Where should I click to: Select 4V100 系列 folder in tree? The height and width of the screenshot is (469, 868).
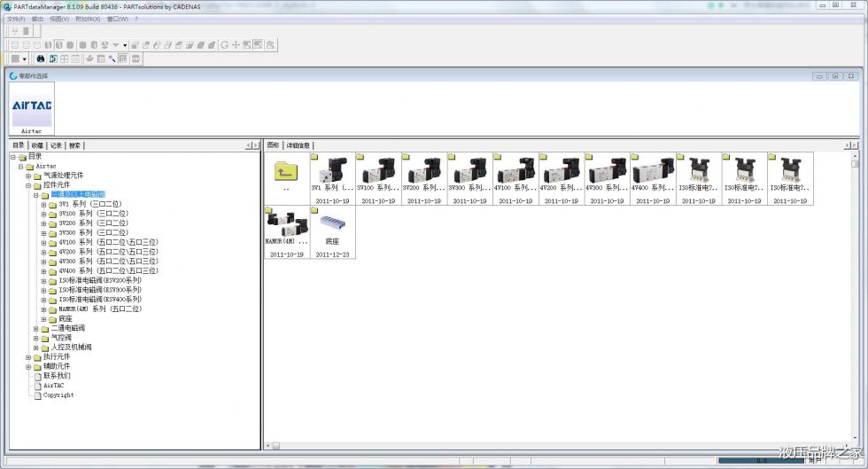[108, 242]
